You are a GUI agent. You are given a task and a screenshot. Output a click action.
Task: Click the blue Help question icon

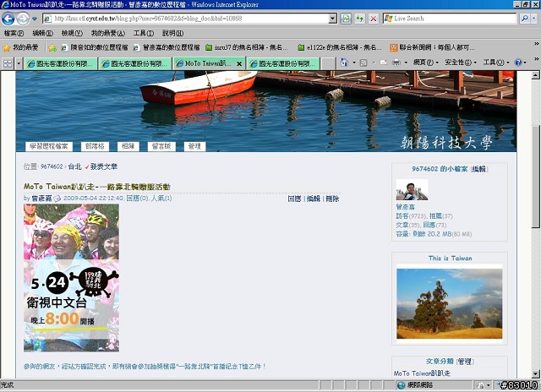click(x=517, y=63)
